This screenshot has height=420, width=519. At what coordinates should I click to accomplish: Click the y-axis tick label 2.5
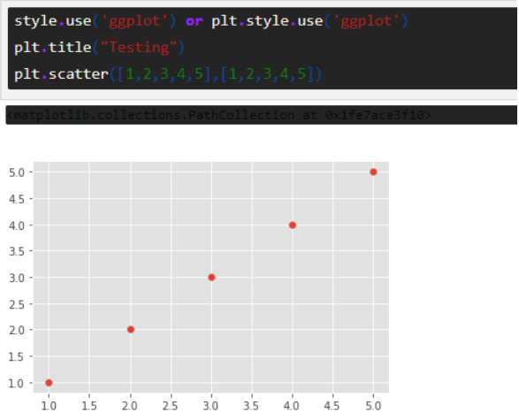(x=17, y=304)
